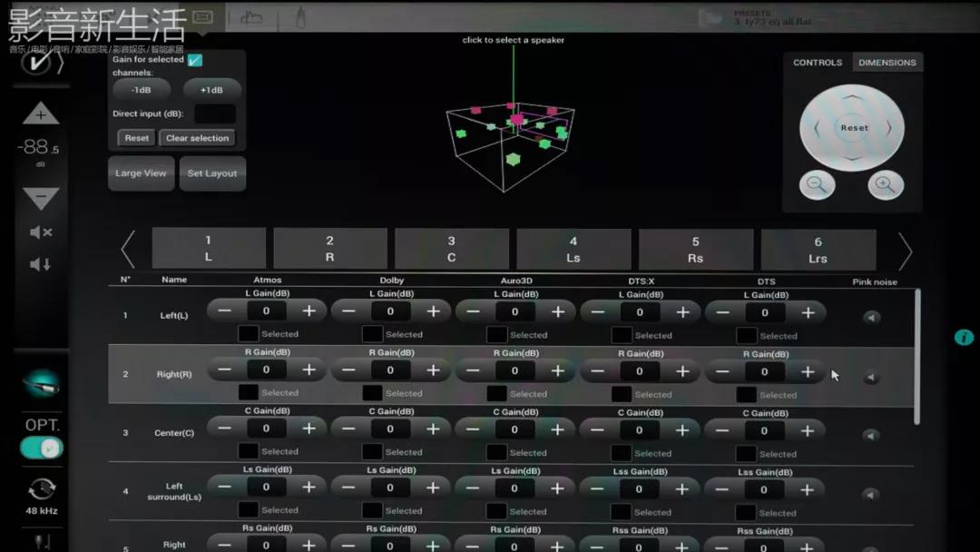This screenshot has width=980, height=552.
Task: Rotate 3D view right with control pad
Action: tap(888, 128)
